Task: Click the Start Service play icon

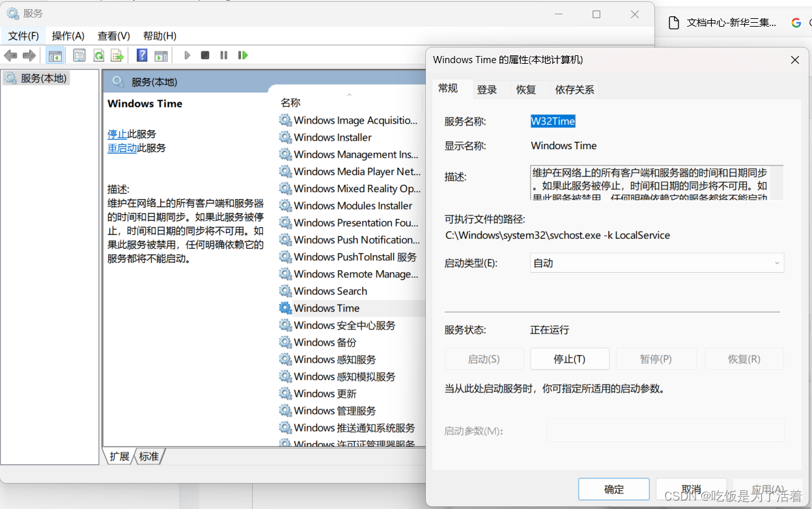Action: tap(187, 55)
